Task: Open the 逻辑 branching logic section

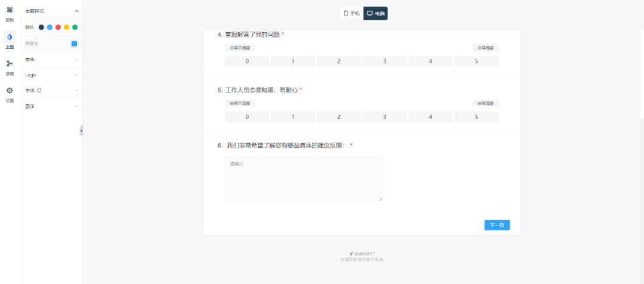Action: click(10, 67)
